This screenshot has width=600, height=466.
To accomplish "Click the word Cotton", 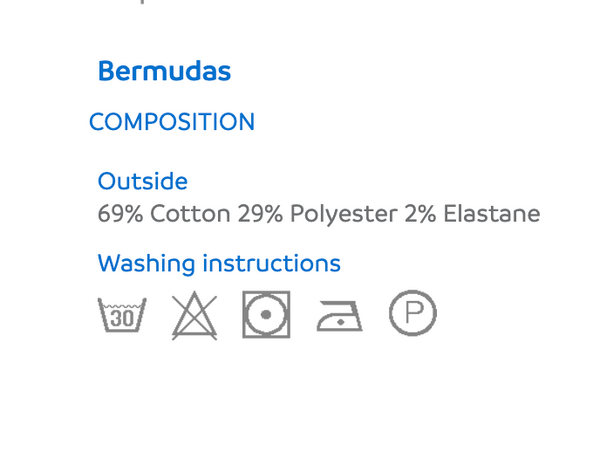I will (x=190, y=213).
